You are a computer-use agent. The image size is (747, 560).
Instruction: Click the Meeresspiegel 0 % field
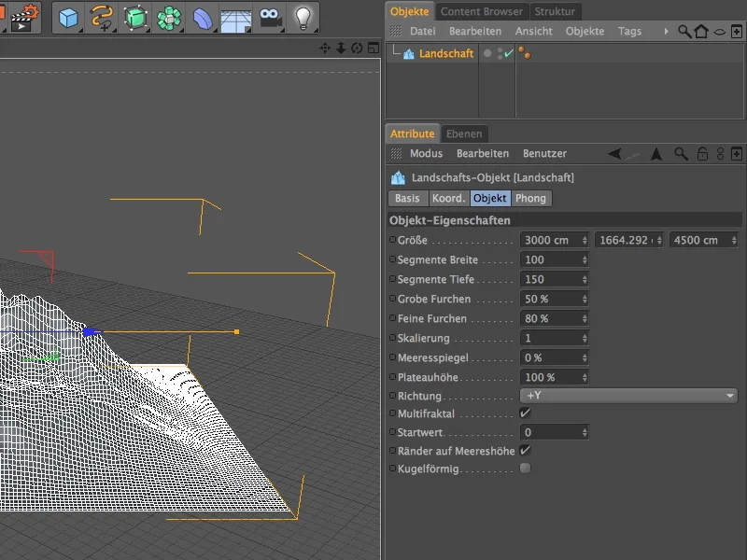pyautogui.click(x=554, y=357)
